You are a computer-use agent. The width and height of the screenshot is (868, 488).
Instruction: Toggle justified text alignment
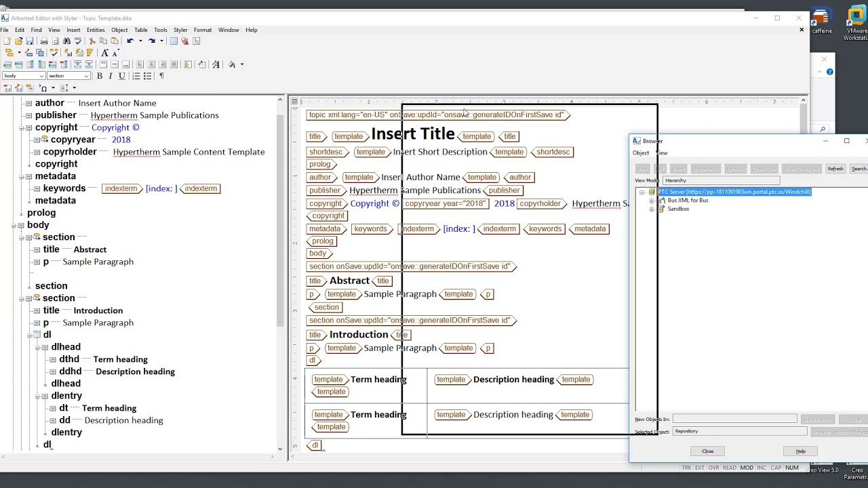174,64
